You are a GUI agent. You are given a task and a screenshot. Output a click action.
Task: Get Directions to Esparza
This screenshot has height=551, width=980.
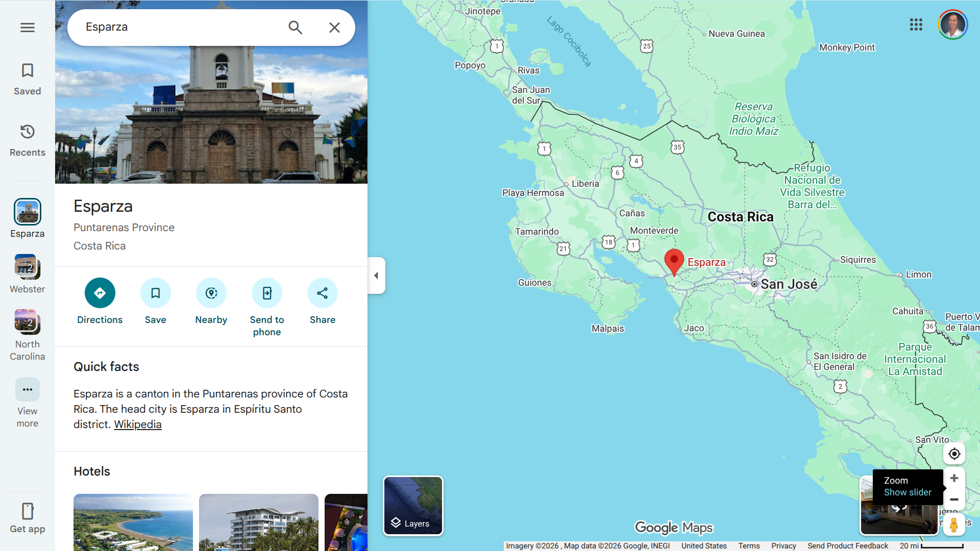point(100,293)
